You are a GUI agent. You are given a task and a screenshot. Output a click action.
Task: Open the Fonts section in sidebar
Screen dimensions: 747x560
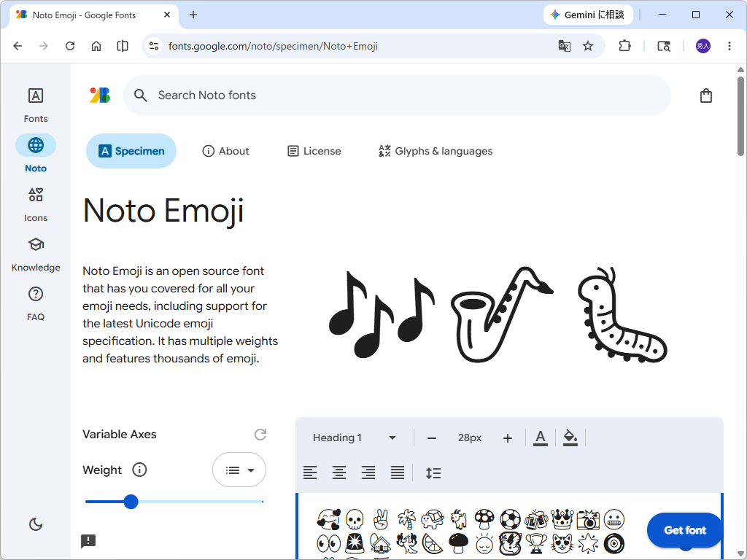coord(36,105)
